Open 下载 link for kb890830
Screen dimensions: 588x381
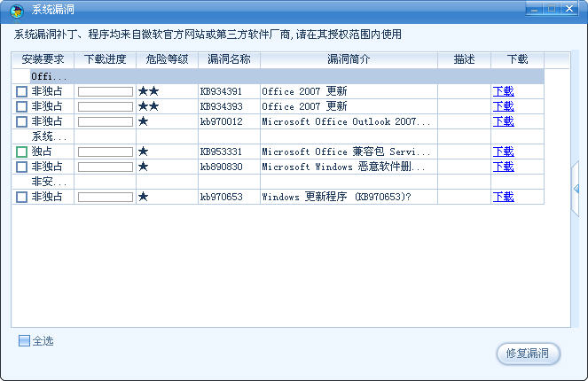click(503, 167)
